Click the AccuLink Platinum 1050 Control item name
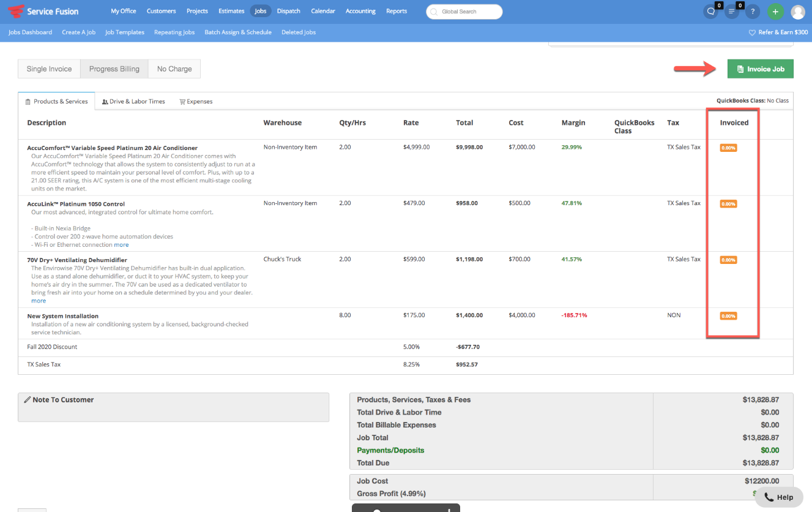812x512 pixels. point(76,204)
